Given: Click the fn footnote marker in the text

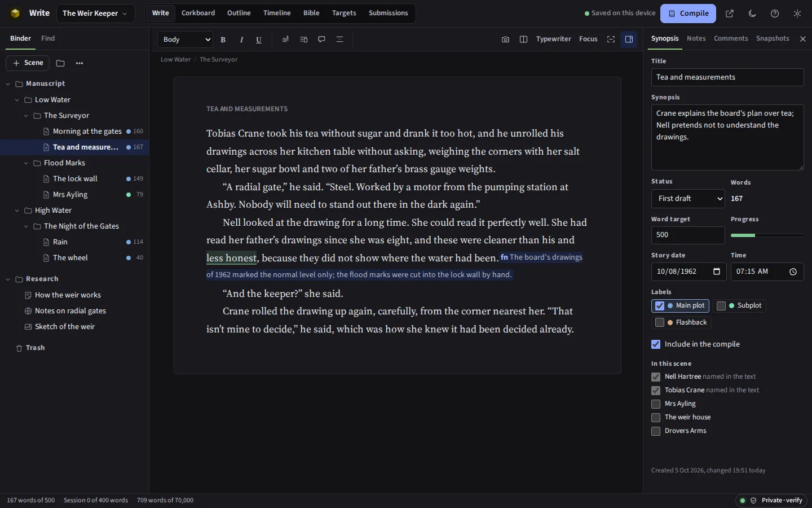Looking at the screenshot, I should pos(504,257).
